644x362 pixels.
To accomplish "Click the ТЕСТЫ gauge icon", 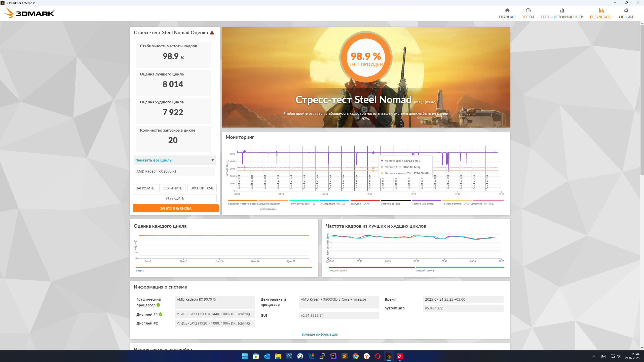I will coord(528,11).
